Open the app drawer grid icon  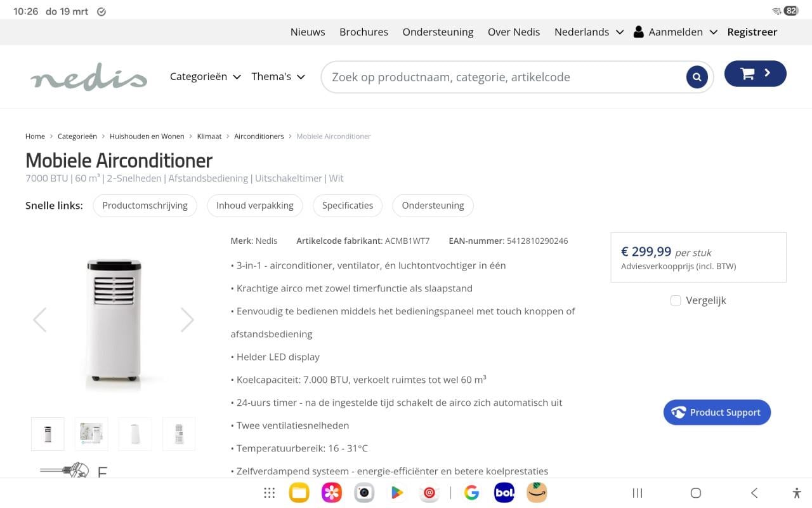(269, 492)
